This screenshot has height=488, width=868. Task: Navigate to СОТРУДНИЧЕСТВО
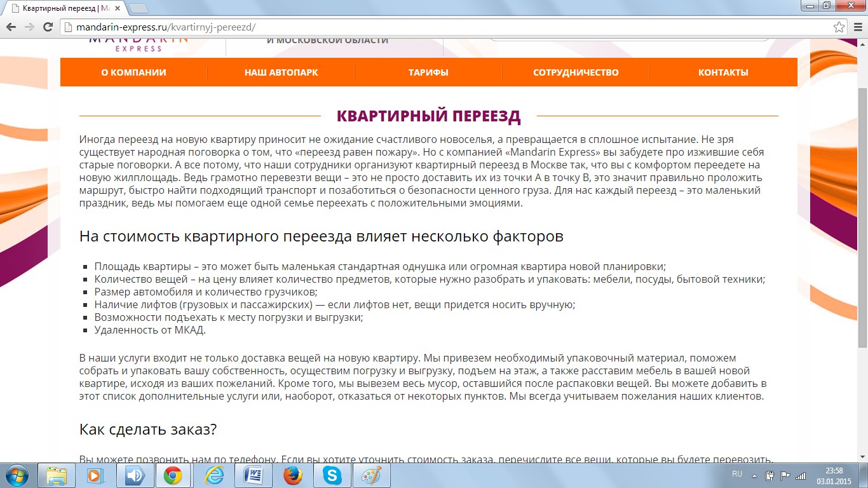click(x=576, y=72)
